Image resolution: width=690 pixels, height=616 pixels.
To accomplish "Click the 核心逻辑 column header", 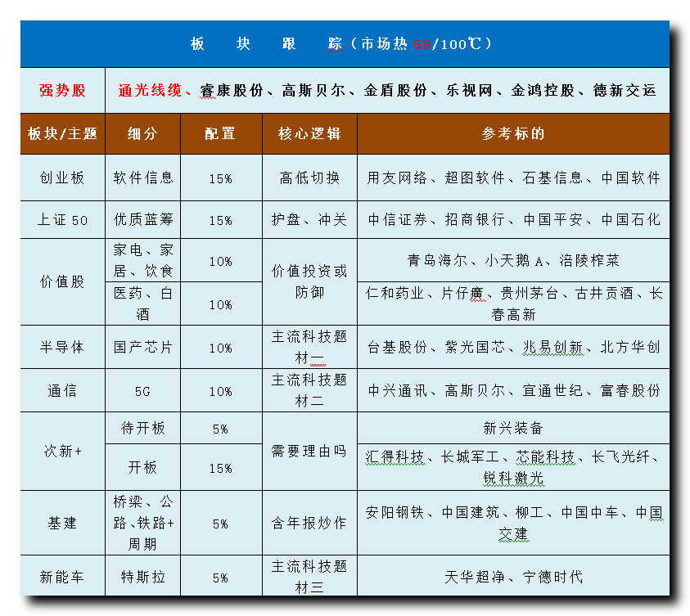I will [x=309, y=133].
